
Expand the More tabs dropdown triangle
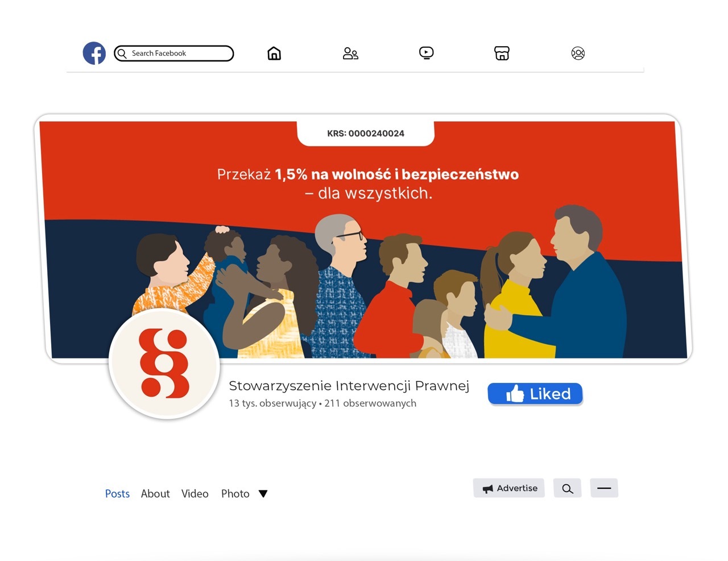[263, 494]
